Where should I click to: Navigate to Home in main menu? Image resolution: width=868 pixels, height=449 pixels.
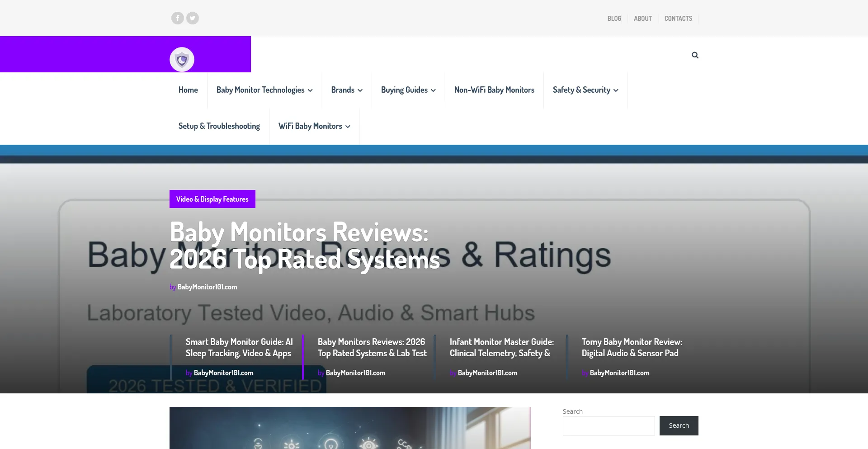[x=188, y=90]
